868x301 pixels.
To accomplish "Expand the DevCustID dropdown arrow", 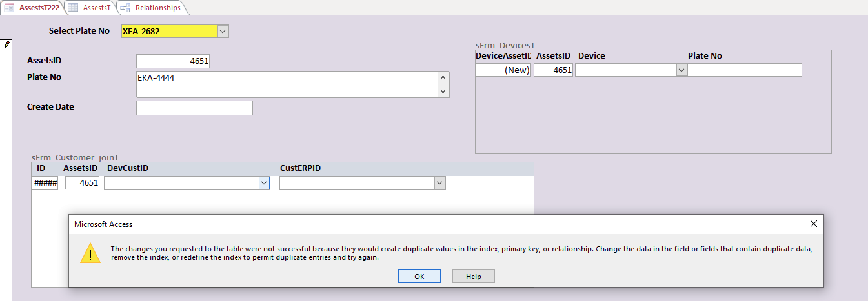I will point(264,183).
